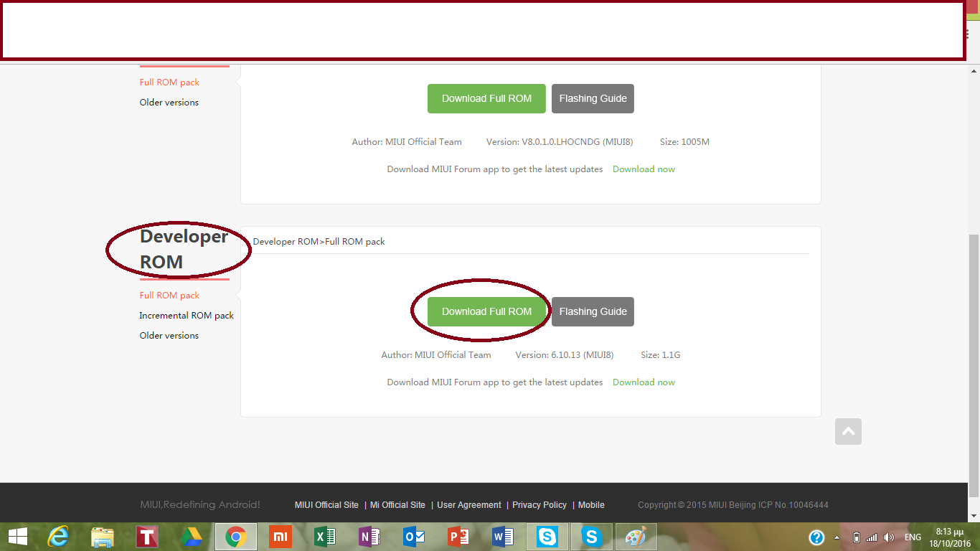Click the 'MIUI.Redefining Android!' footer slogan

point(200,505)
